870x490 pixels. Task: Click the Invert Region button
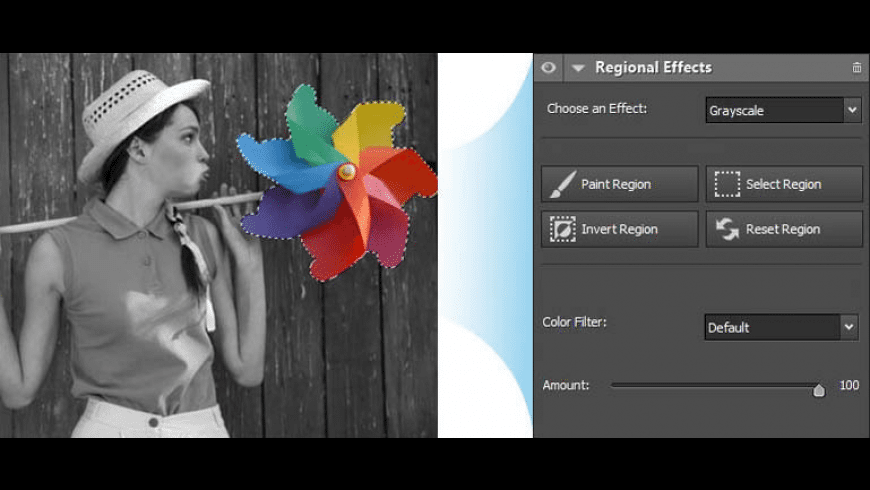pyautogui.click(x=620, y=229)
